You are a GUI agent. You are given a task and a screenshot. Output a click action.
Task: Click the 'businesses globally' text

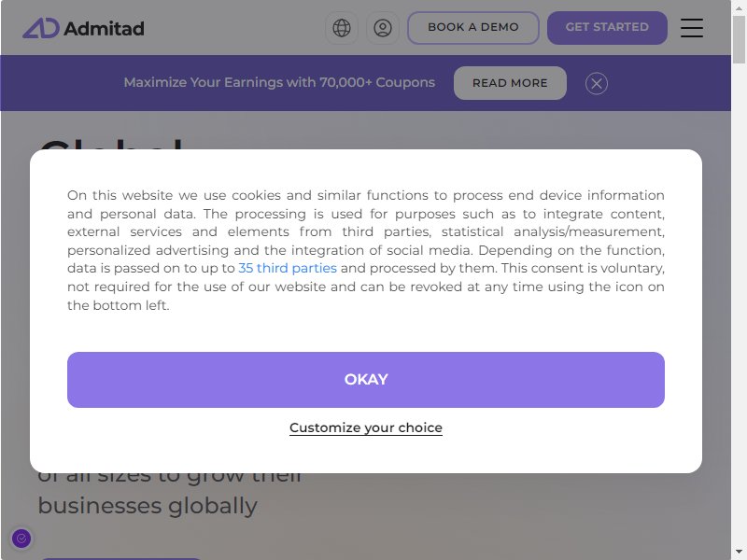(x=148, y=506)
